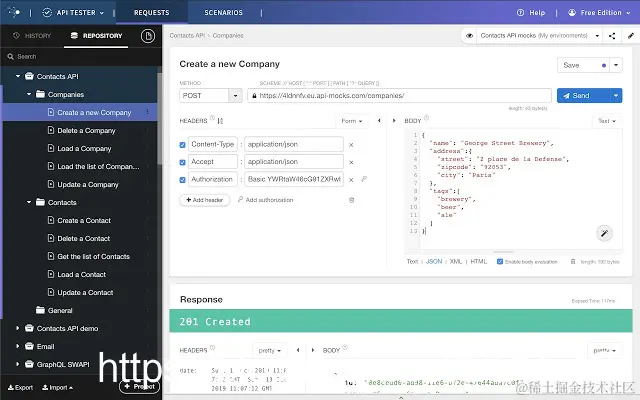
Task: Click the right arrow beside BODY
Action: 394,120
